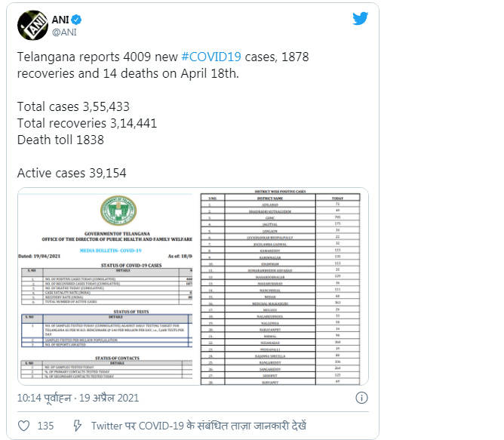504x440 pixels.
Task: Click the Active cases 39,154 line
Action: [x=72, y=173]
